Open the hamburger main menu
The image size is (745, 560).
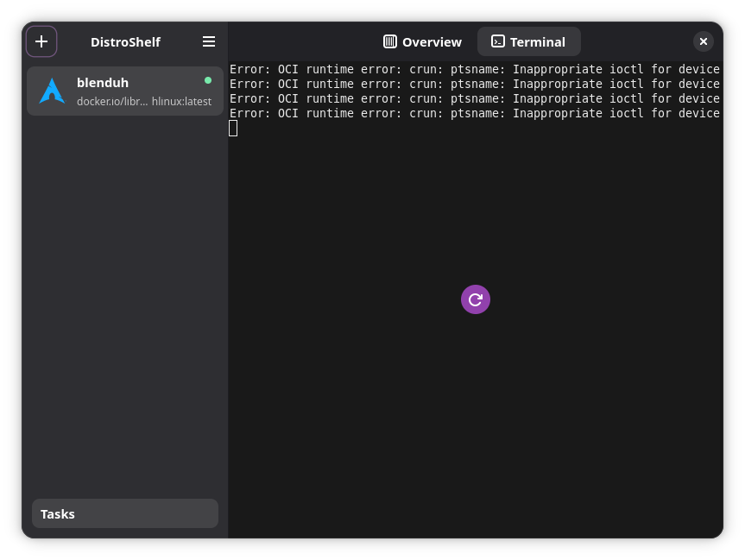click(209, 41)
